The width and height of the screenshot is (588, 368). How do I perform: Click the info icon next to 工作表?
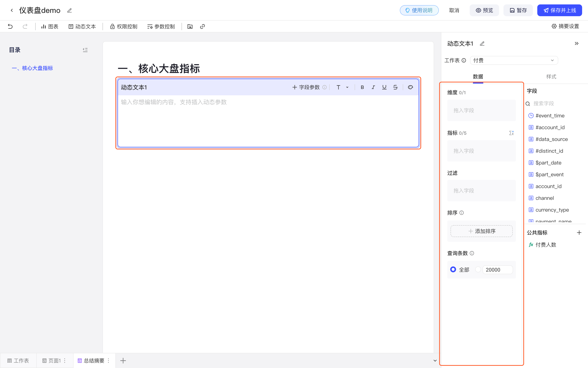[464, 60]
